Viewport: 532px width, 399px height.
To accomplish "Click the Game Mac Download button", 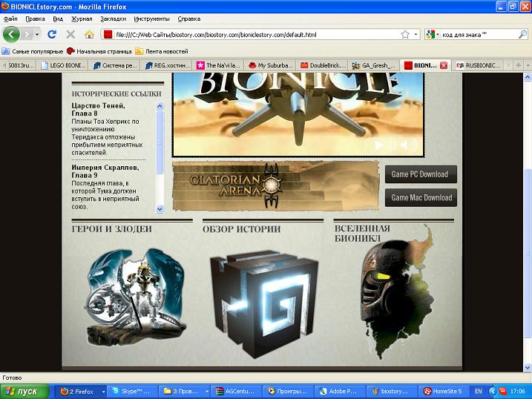I will point(421,197).
